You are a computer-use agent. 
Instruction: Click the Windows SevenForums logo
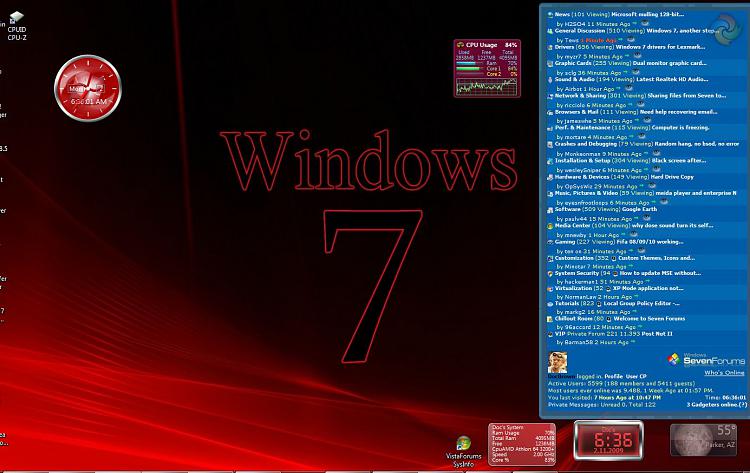tap(706, 359)
